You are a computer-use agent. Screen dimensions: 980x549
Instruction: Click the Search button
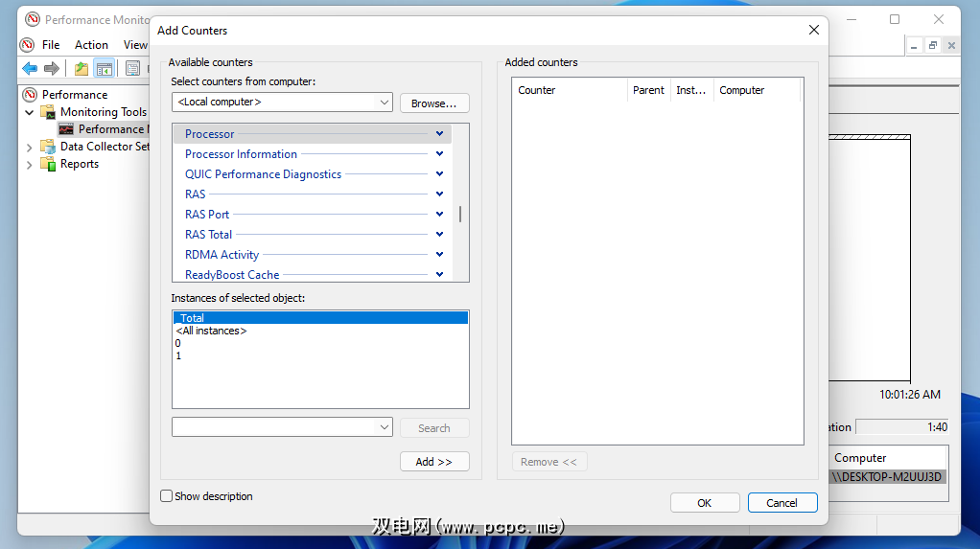pos(433,428)
